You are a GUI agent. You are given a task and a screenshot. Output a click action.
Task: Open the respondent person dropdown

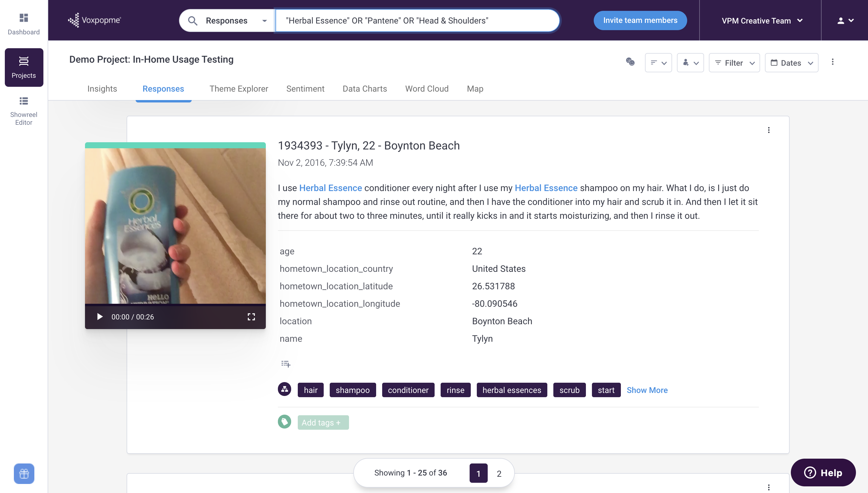(x=690, y=63)
